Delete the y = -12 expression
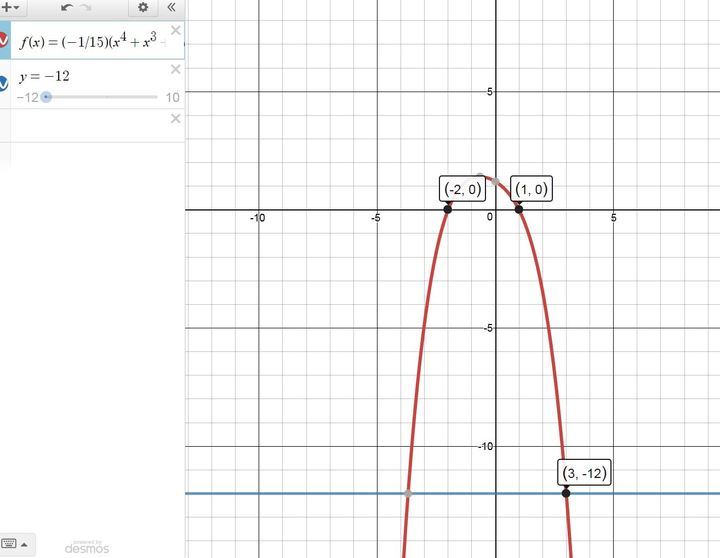Viewport: 720px width, 558px height. point(176,69)
